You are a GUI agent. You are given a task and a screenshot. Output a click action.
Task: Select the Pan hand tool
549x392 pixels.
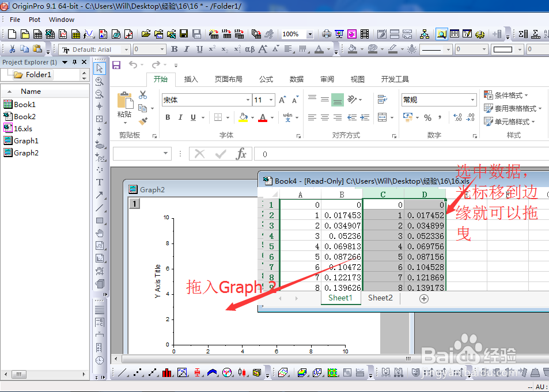[100, 233]
